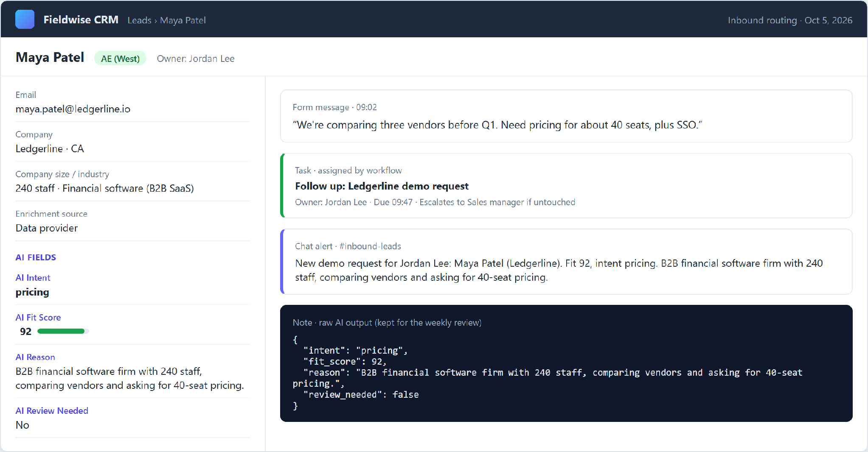Screen dimensions: 868x452
Task: Click the #inbound-leads chat alert header
Action: point(348,246)
